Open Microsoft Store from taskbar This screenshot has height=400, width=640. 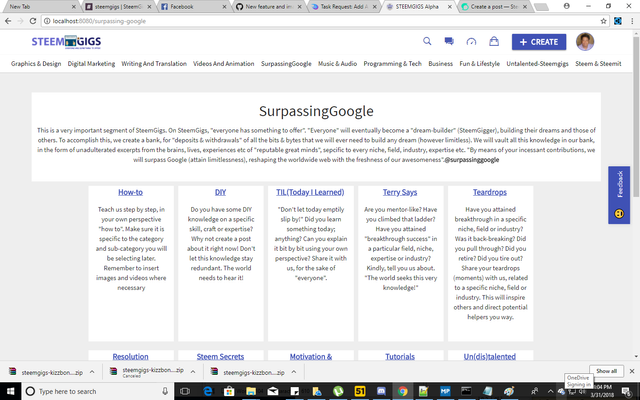click(x=229, y=391)
